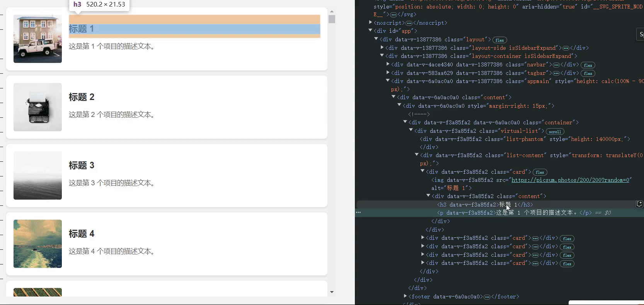Click the heading "标题 1" in the list
The height and width of the screenshot is (305, 644).
click(81, 29)
